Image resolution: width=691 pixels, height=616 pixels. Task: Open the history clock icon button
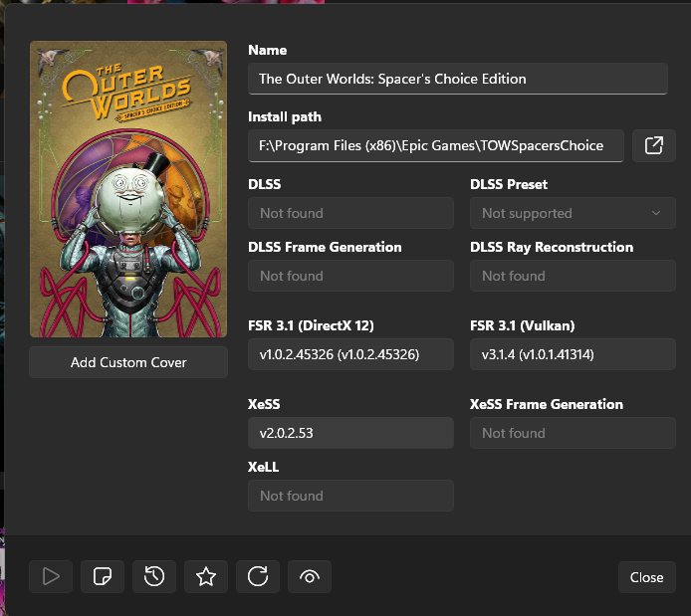click(x=154, y=576)
